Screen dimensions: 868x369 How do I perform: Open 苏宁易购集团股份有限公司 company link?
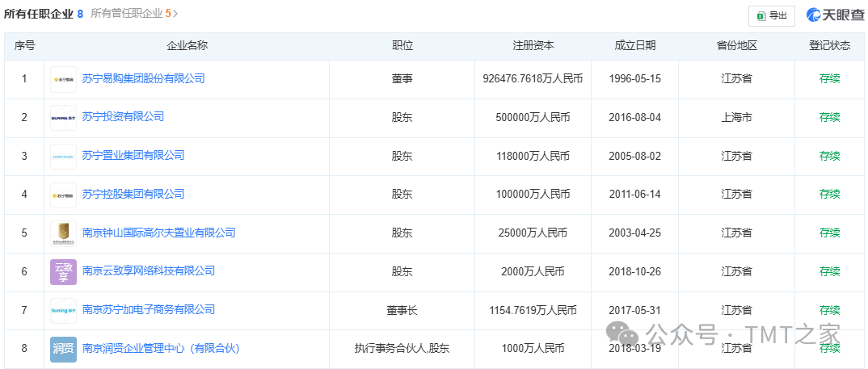[143, 78]
